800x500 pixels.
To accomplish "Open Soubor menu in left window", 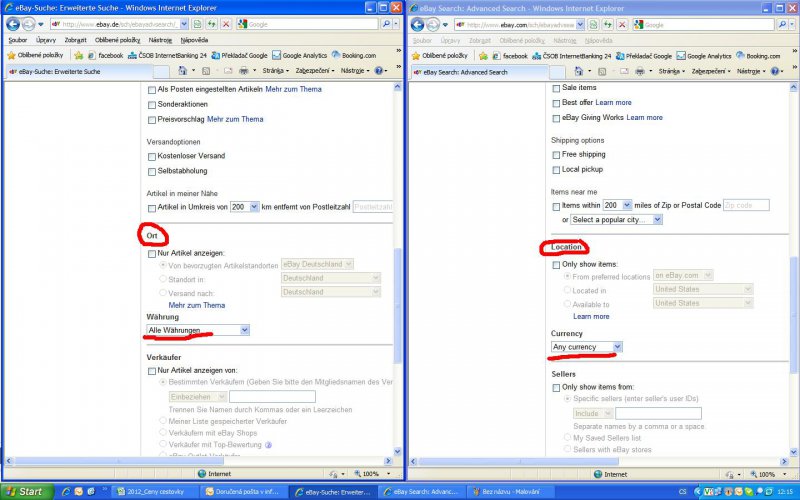I will pos(18,40).
